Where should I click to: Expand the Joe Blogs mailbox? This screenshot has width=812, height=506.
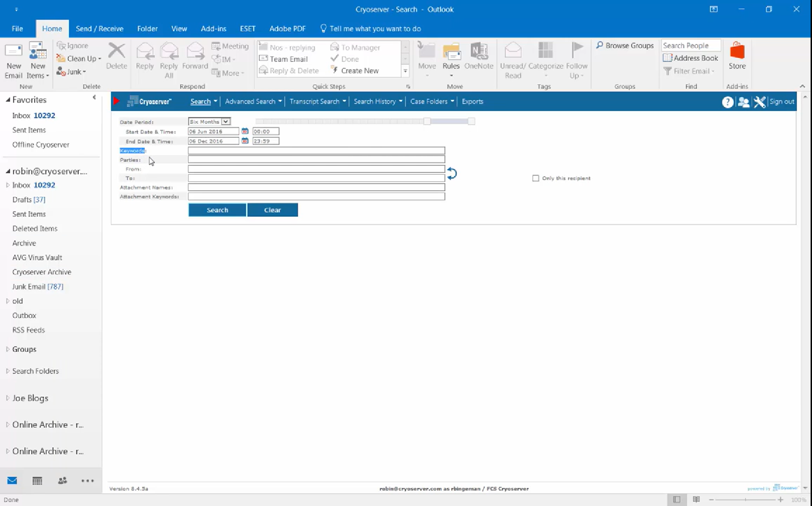tap(7, 398)
